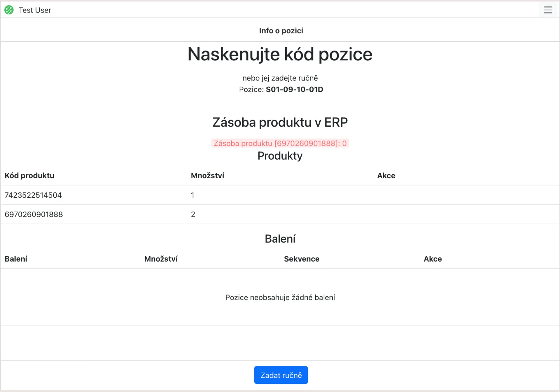Click Množství header in Balení table
The width and height of the screenshot is (560, 392).
point(161,259)
